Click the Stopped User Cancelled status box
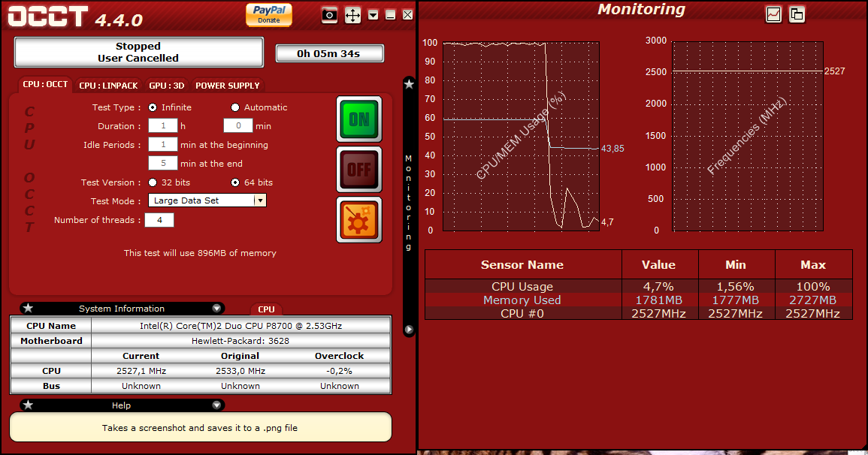The width and height of the screenshot is (868, 455). [138, 53]
